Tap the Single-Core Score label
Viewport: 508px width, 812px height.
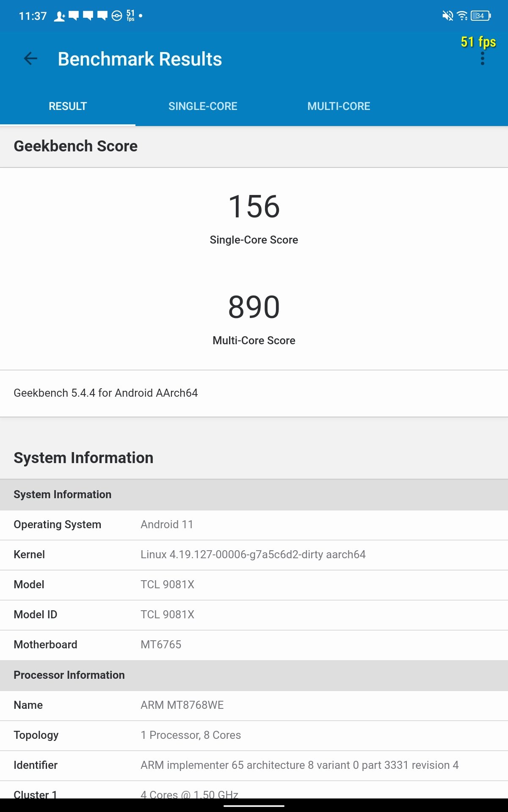254,240
